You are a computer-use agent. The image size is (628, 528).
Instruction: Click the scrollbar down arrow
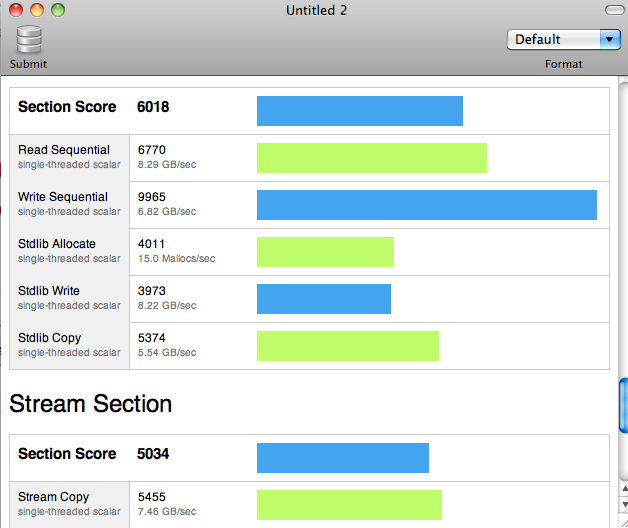pos(624,504)
